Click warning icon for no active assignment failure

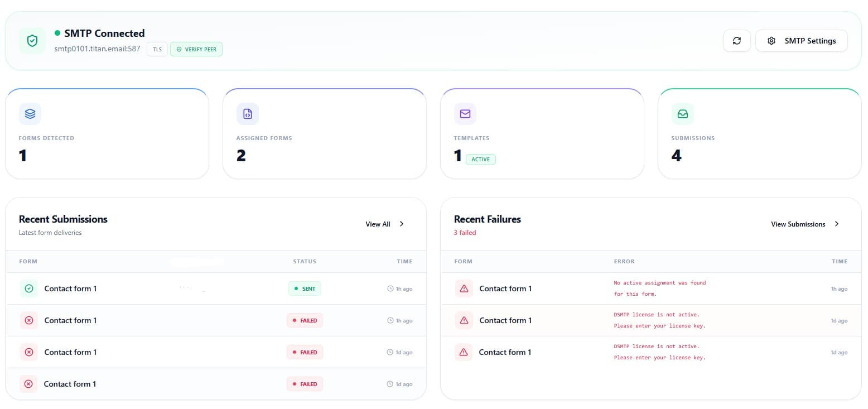pos(464,288)
